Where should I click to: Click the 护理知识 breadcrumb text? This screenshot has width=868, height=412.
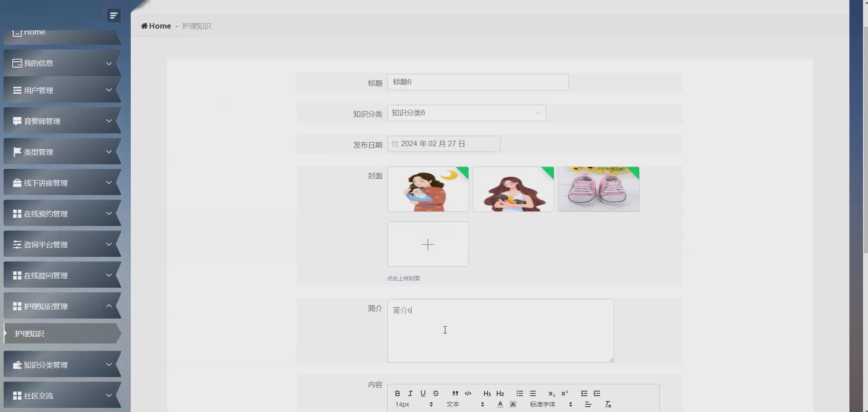(197, 26)
